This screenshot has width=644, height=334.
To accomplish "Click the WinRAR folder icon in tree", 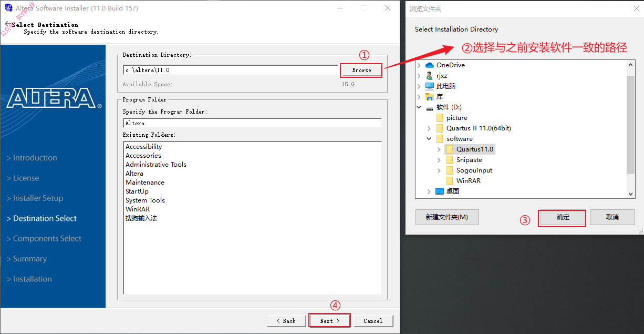I will point(450,181).
